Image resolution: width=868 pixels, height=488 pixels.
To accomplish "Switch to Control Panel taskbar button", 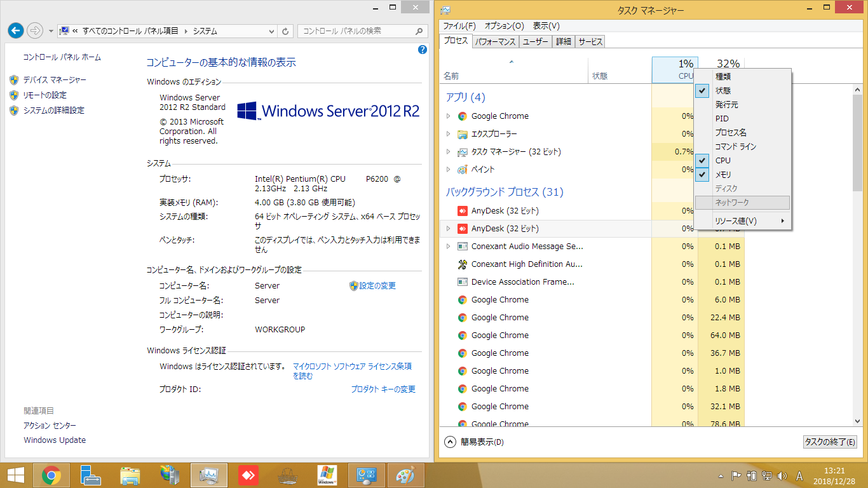I will point(367,475).
